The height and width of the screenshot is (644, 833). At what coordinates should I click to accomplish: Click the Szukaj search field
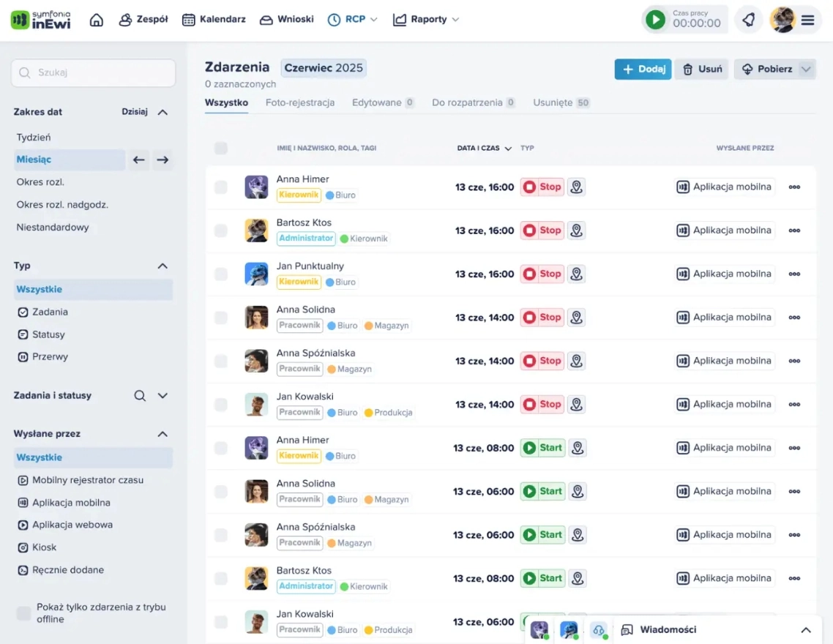tap(94, 72)
